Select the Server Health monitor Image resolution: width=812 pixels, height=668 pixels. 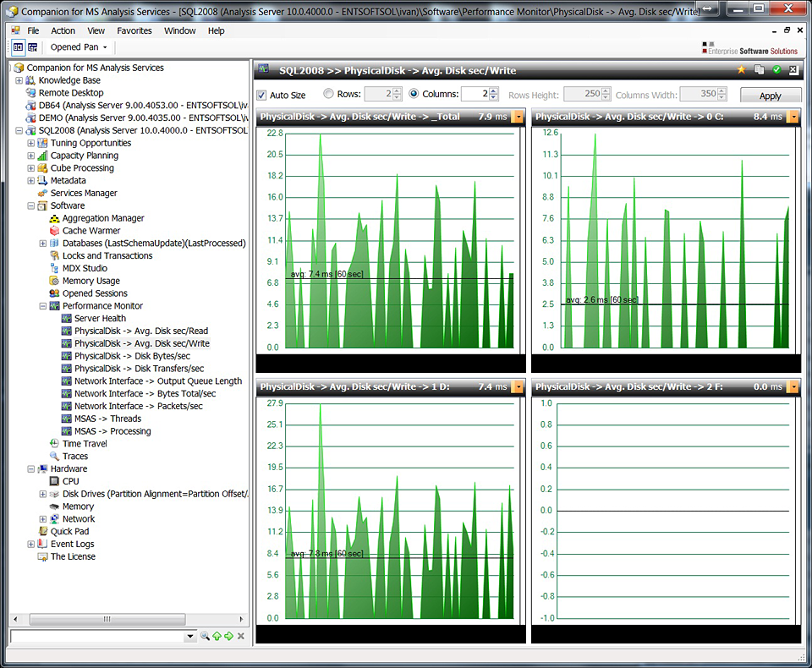click(x=100, y=319)
